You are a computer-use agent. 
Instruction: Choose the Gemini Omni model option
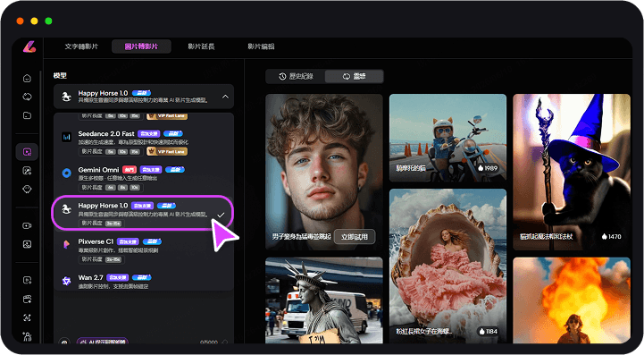pyautogui.click(x=143, y=178)
